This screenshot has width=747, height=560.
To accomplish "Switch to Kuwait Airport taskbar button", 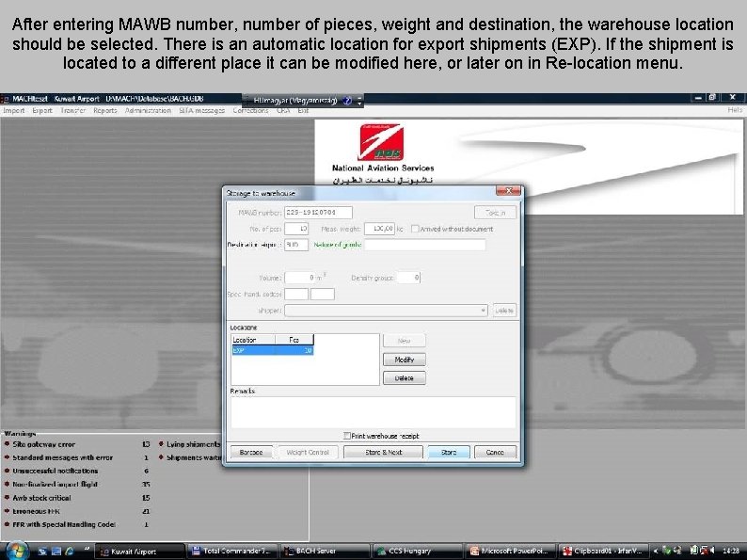I will tap(139, 551).
